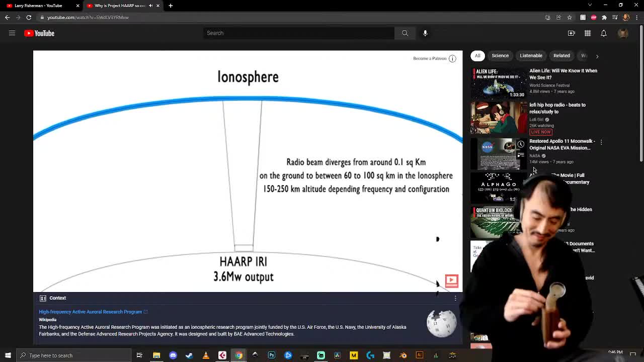Open Discord from the taskbar
644x362 pixels.
(173, 355)
